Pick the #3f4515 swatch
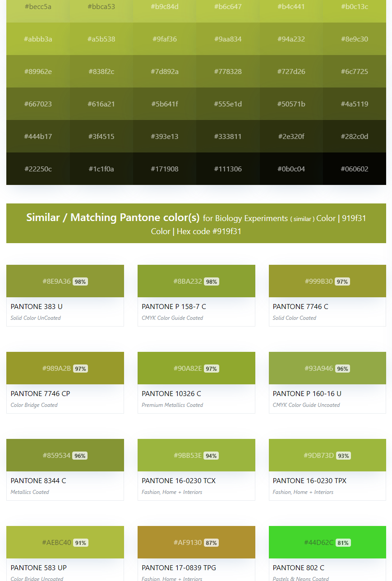 (101, 136)
